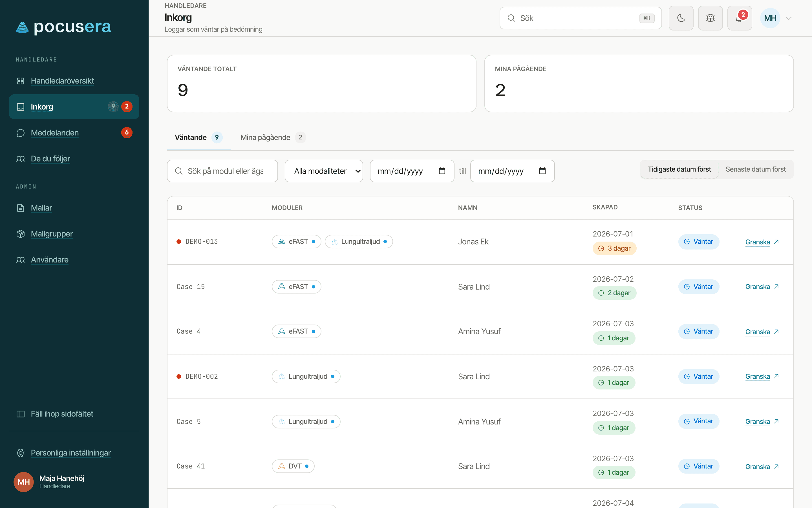Screen dimensions: 812x508
Task: Click the Mallar document icon
Action: pyautogui.click(x=21, y=208)
